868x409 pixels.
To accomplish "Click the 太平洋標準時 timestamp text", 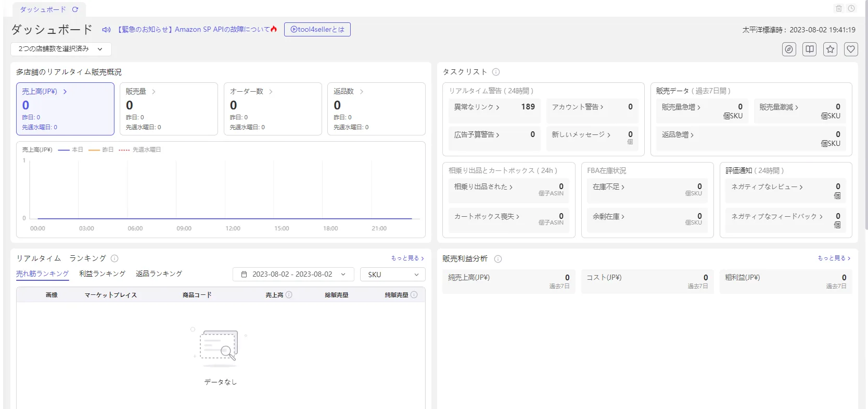I will click(x=799, y=30).
